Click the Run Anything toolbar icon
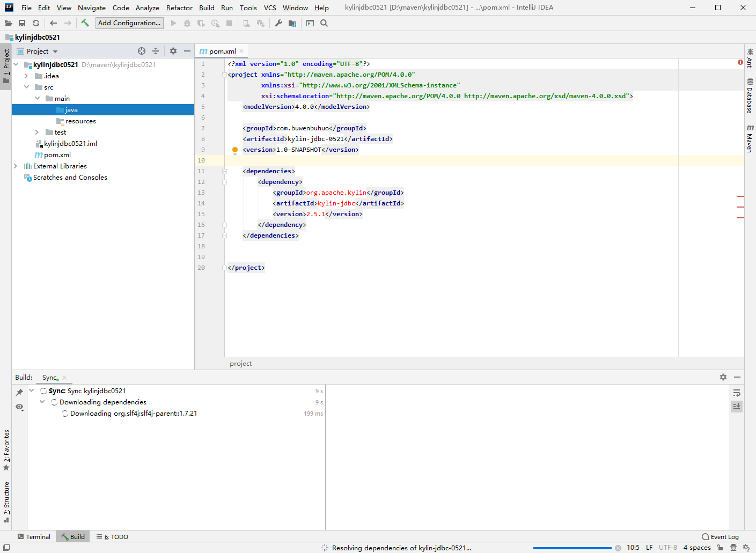 point(310,23)
